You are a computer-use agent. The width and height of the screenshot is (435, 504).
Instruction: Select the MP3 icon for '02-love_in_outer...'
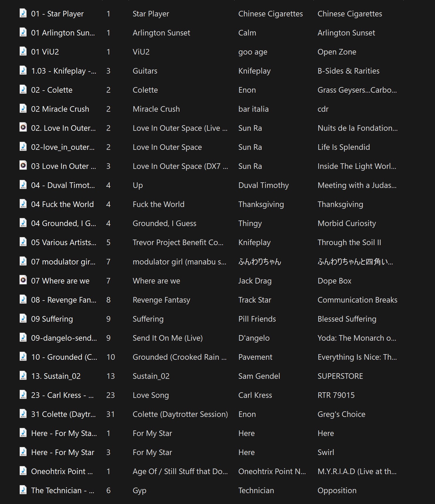pos(23,147)
